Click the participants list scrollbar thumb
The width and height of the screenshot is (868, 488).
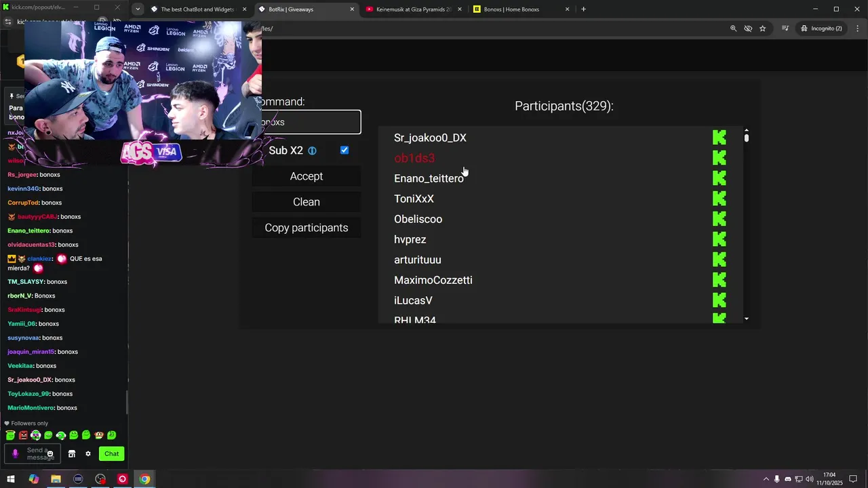(x=747, y=138)
